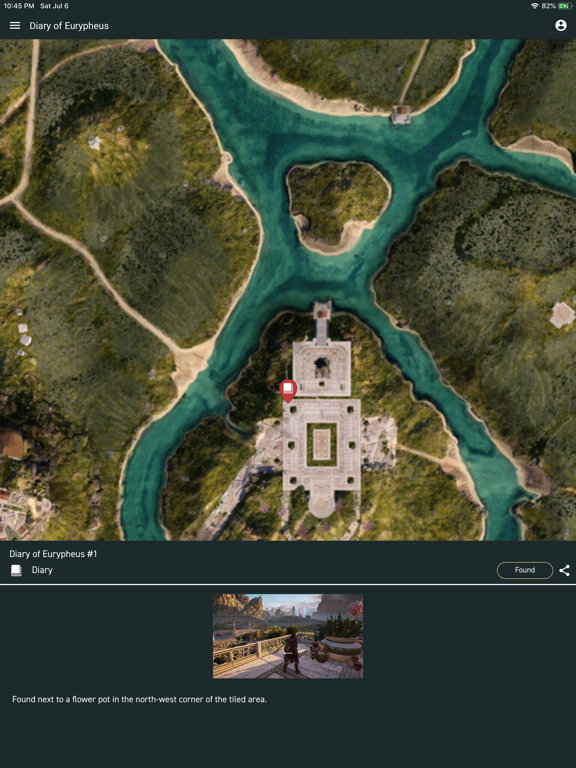The width and height of the screenshot is (576, 768).
Task: Select the 'Diary of Eurypheus' page title
Action: 69,26
